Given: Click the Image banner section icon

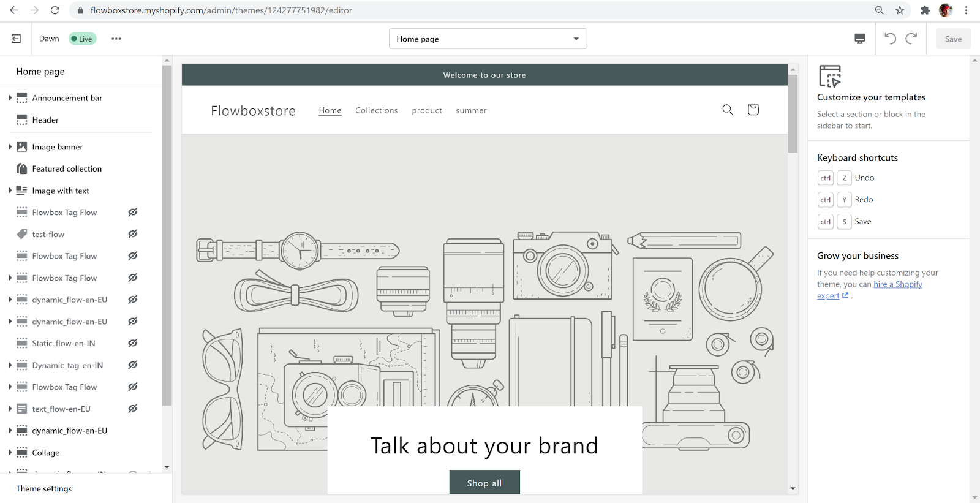Looking at the screenshot, I should 22,147.
